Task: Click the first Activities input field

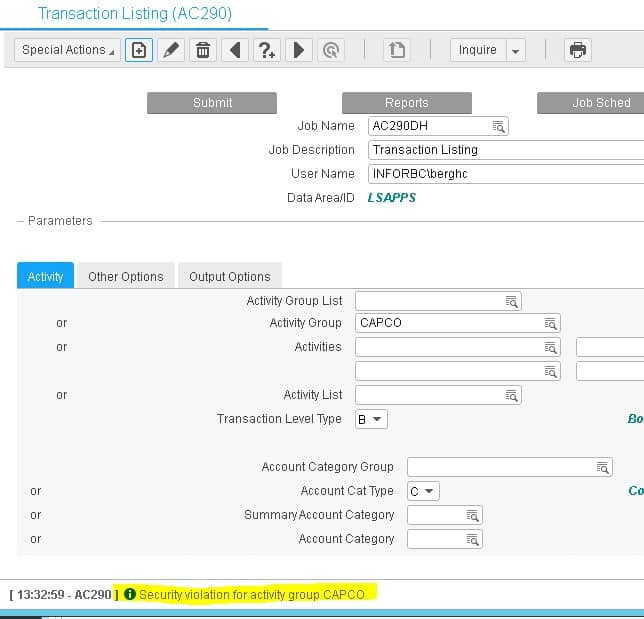Action: point(458,347)
